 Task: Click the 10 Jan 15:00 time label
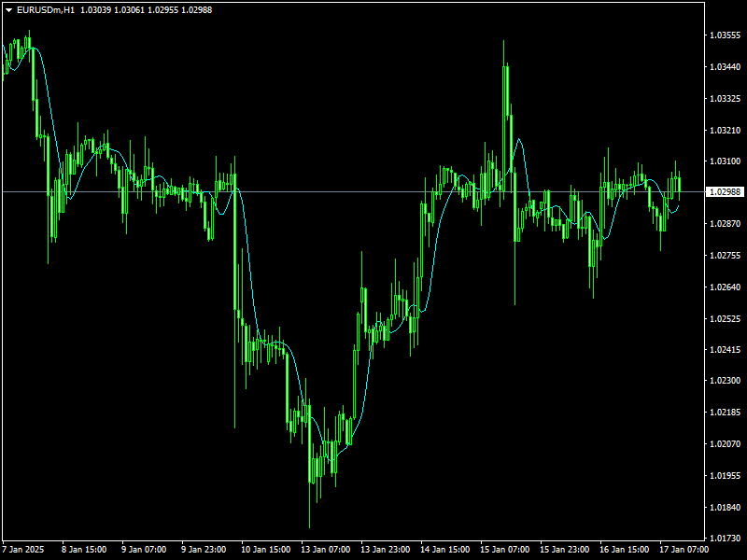[x=266, y=550]
